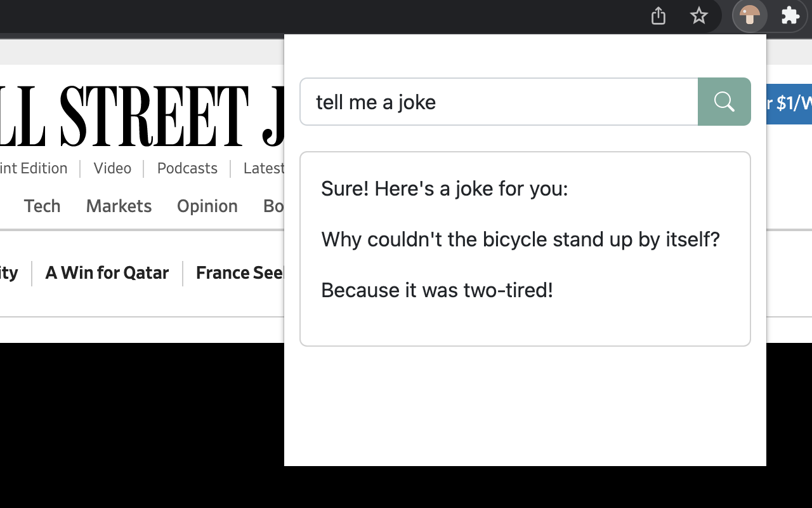Screen dimensions: 812x508
Task: Open the Markets section
Action: click(119, 206)
